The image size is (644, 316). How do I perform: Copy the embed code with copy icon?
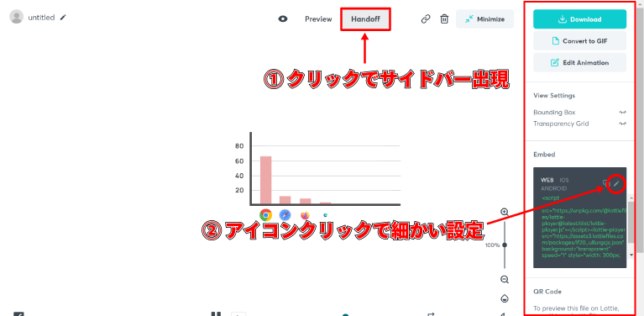605,183
